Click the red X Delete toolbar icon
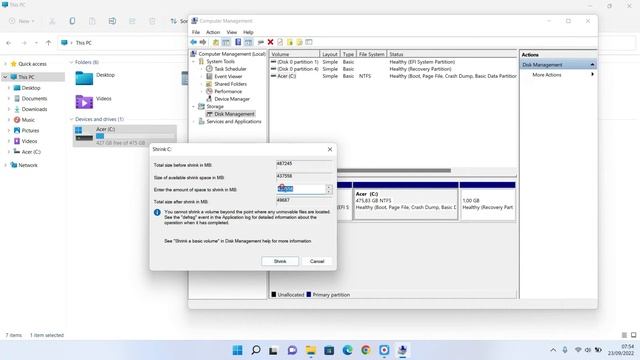Screen dimensions: 640x360 (x=270, y=42)
